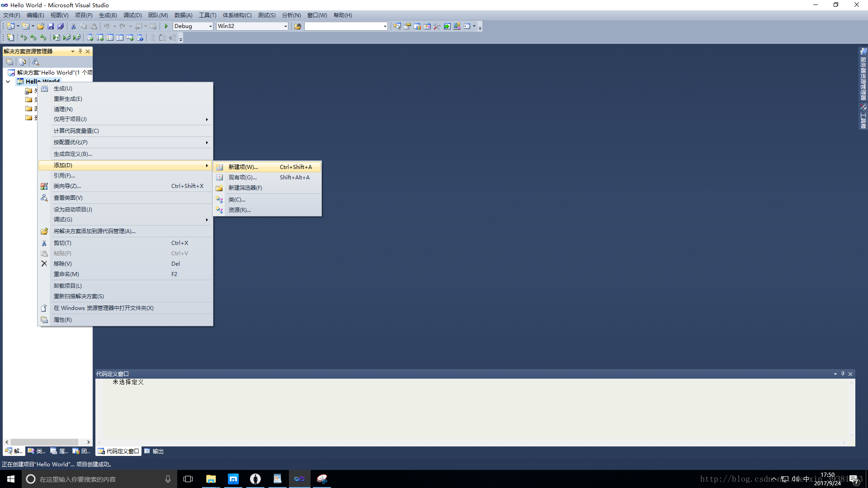Viewport: 868px width, 488px height.
Task: Click the Copy toolbar icon
Action: tap(83, 26)
